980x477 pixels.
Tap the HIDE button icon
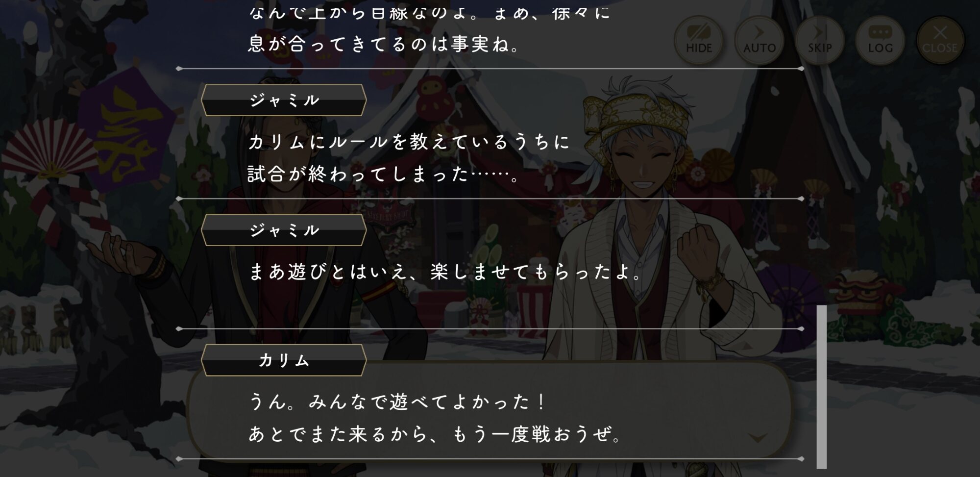699,40
